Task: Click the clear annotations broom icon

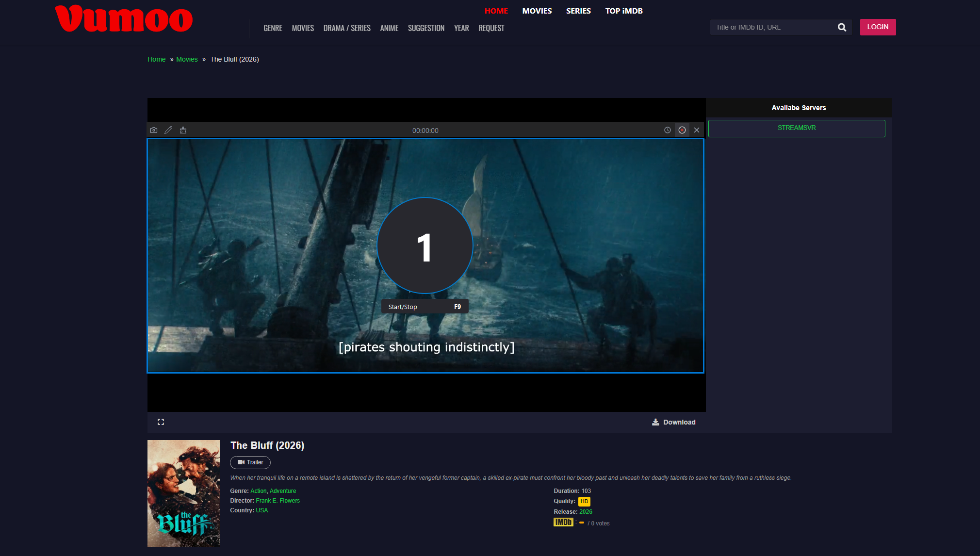Action: click(x=183, y=130)
